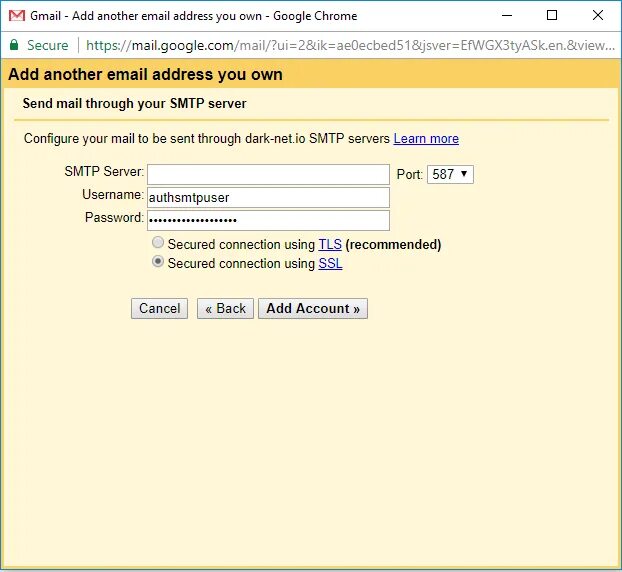Viewport: 622px width, 572px height.
Task: Follow the TLS hyperlink
Action: pyautogui.click(x=330, y=244)
